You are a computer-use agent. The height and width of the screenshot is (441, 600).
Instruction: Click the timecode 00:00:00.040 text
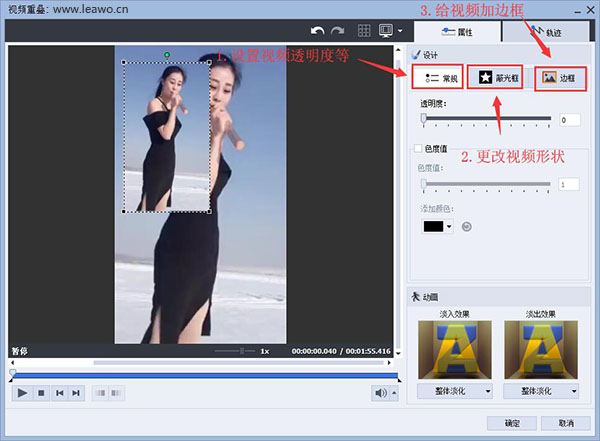point(314,351)
